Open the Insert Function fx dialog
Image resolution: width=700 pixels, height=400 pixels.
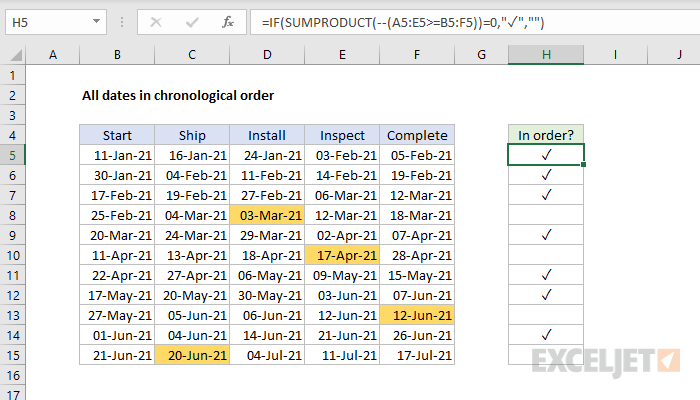[228, 22]
